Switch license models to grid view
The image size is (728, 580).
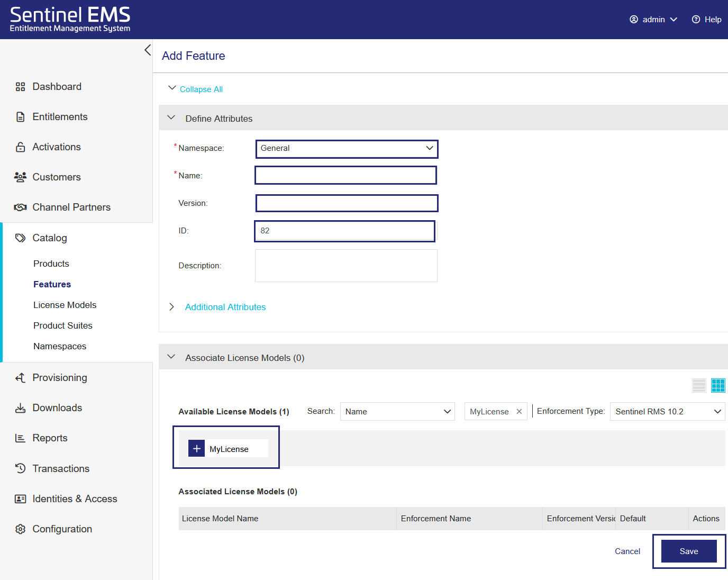[x=718, y=385]
